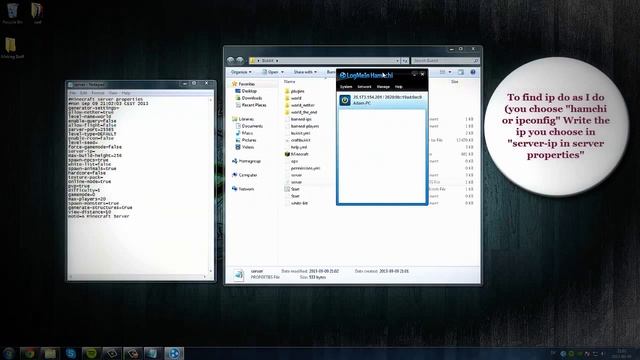Click Notepad horizontal scrollbar right arrow
Screen dimensions: 640x360
(205, 276)
